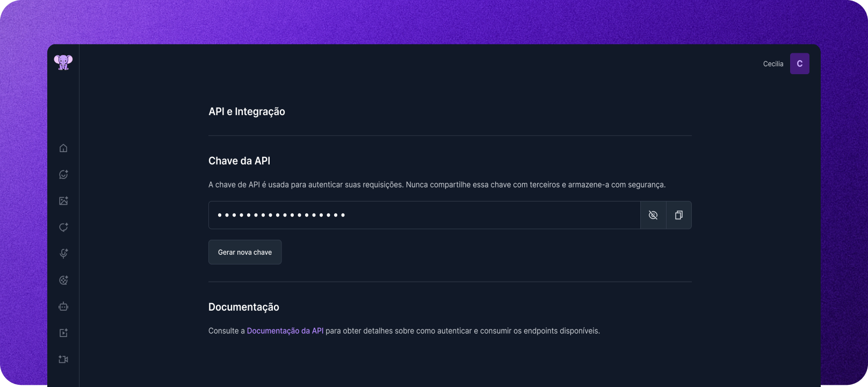Screen dimensions: 868x387
Task: Open the AI image generator sidebar icon
Action: tap(63, 200)
